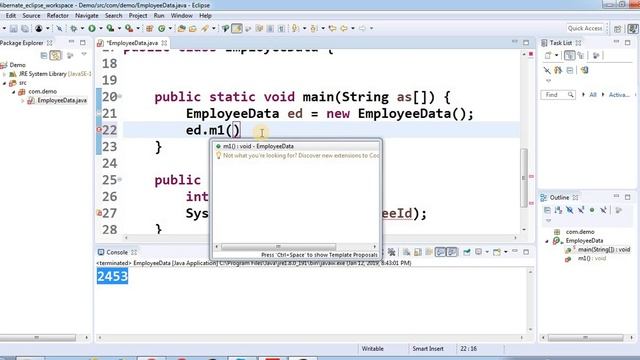Open the Window menu
640x360 pixels.
(x=182, y=16)
